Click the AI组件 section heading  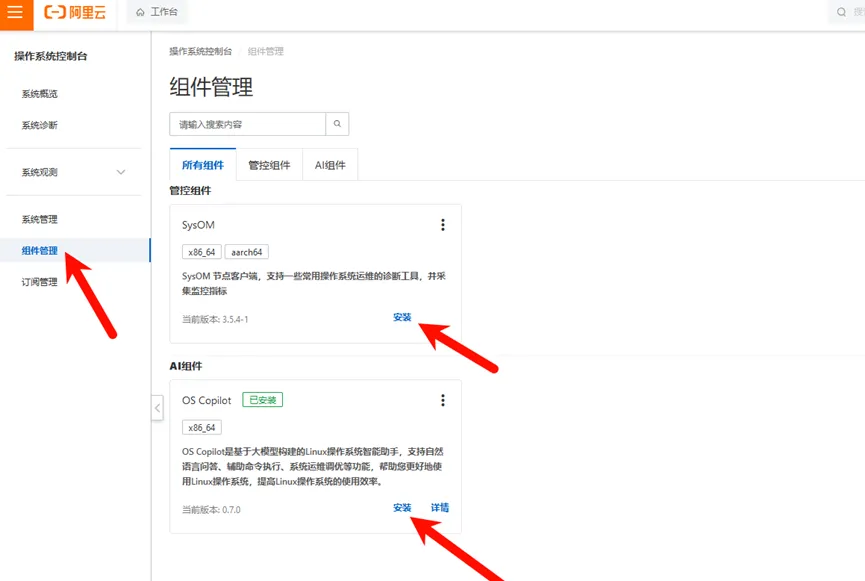(x=186, y=366)
